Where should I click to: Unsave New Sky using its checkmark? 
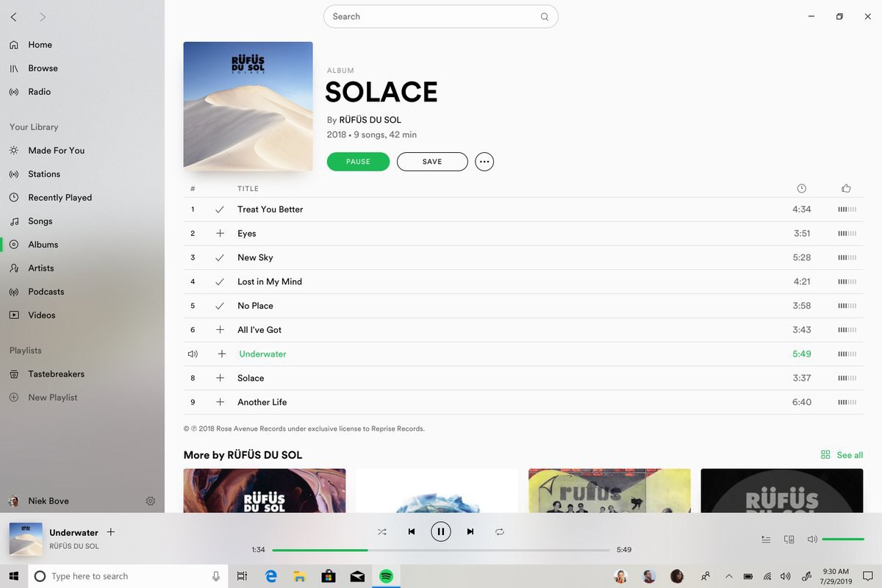pyautogui.click(x=220, y=258)
